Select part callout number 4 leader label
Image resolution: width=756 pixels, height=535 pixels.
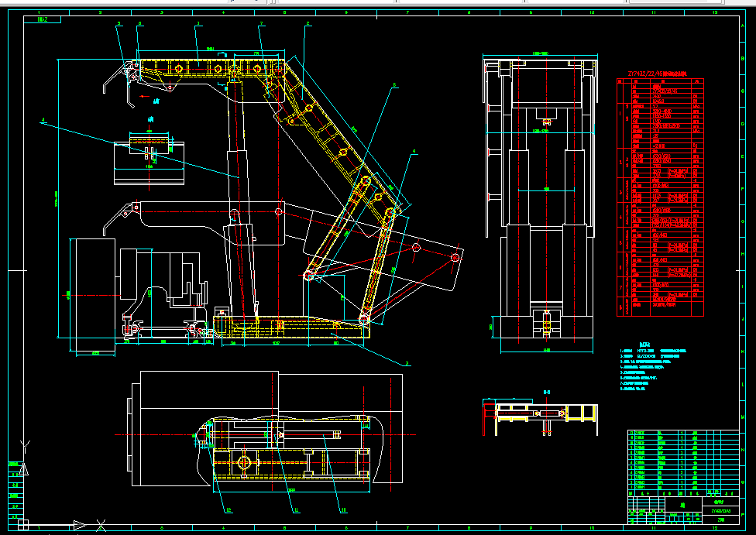coord(43,120)
